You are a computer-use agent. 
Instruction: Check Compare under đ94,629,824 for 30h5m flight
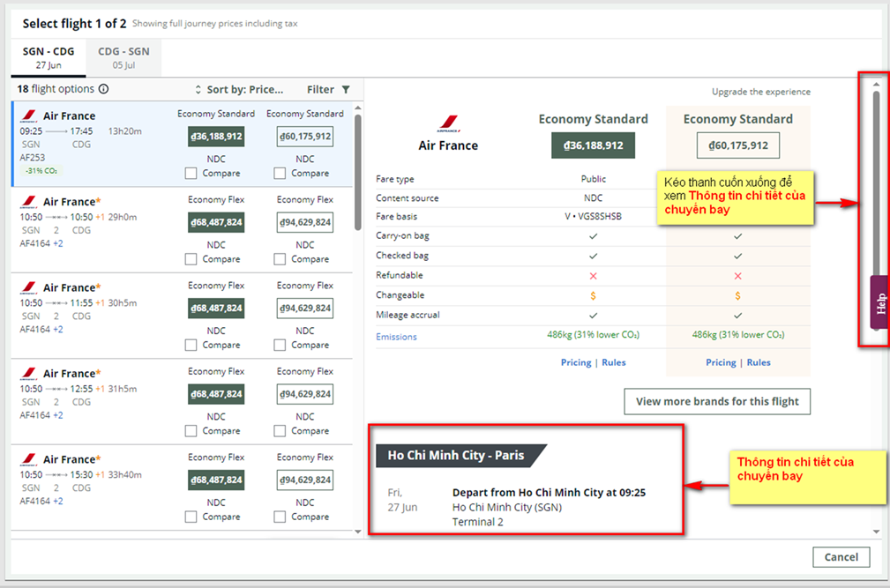click(x=280, y=346)
